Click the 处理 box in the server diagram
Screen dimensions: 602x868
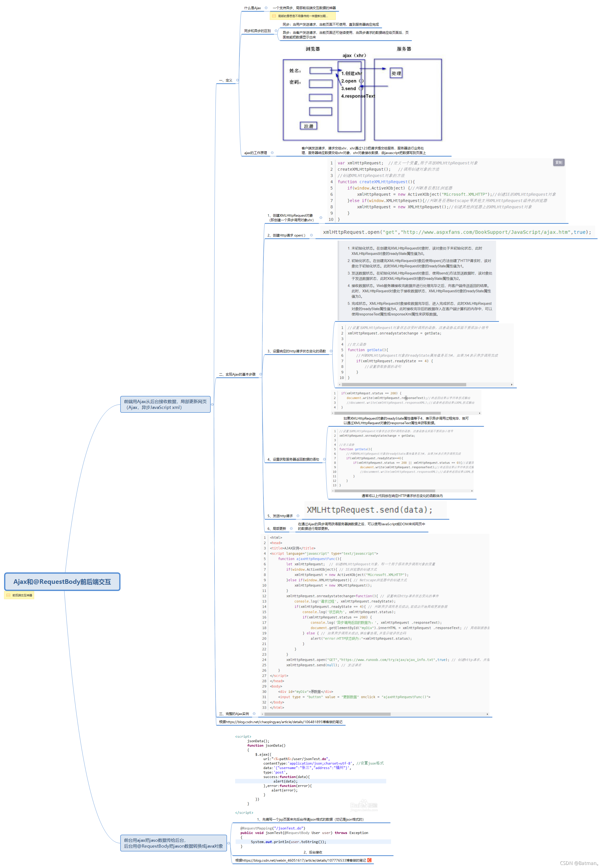396,73
